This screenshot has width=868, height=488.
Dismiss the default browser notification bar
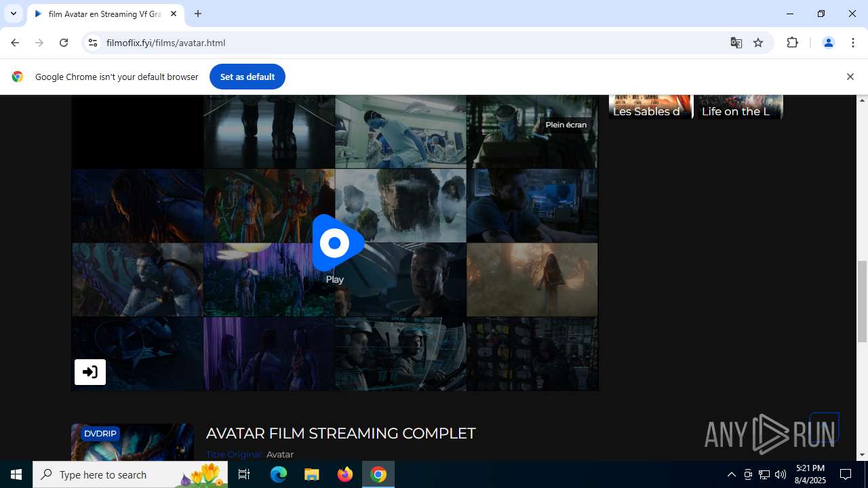[x=850, y=77]
